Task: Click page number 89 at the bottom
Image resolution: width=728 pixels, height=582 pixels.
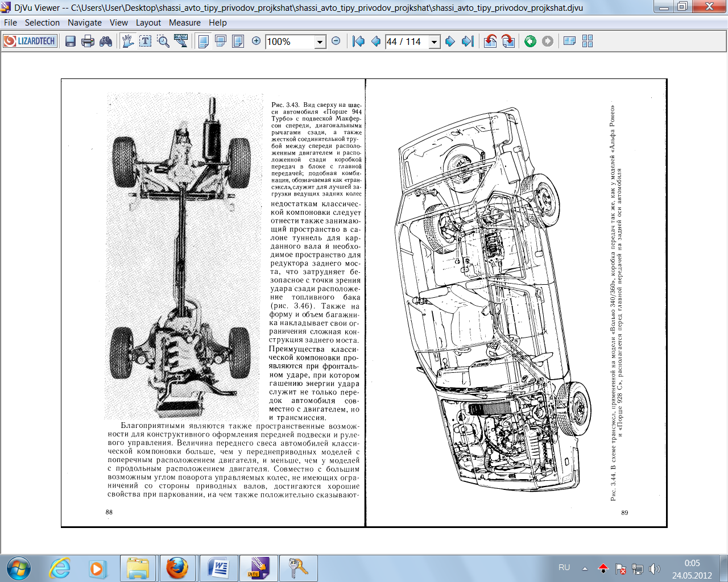Action: pyautogui.click(x=624, y=513)
